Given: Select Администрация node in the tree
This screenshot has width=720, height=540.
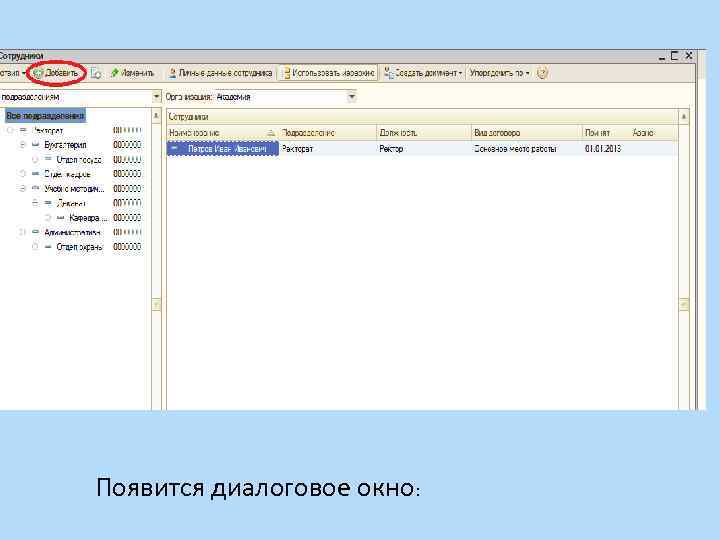Looking at the screenshot, I should click(72, 233).
